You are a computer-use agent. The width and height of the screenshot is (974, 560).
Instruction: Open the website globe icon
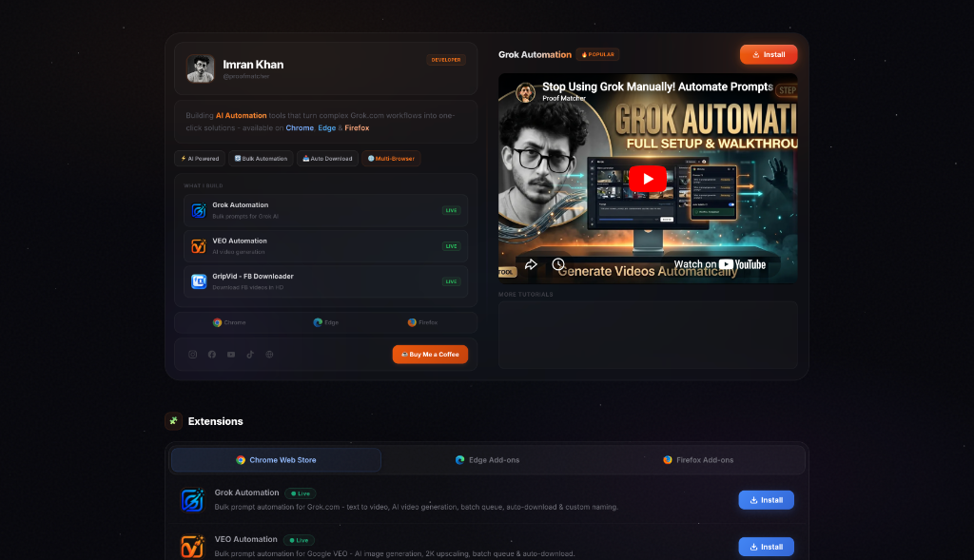269,355
